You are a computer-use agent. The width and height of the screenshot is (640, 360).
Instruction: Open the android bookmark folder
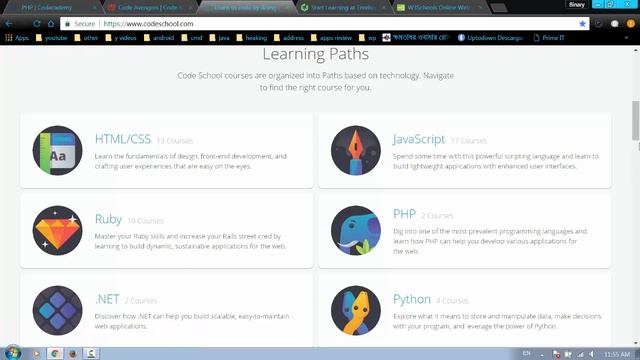[x=159, y=38]
